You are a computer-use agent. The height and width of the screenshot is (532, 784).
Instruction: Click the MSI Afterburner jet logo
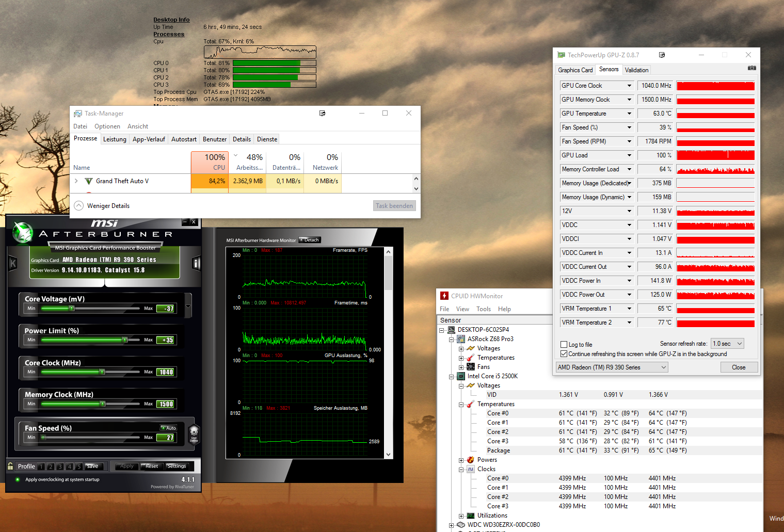(x=23, y=232)
